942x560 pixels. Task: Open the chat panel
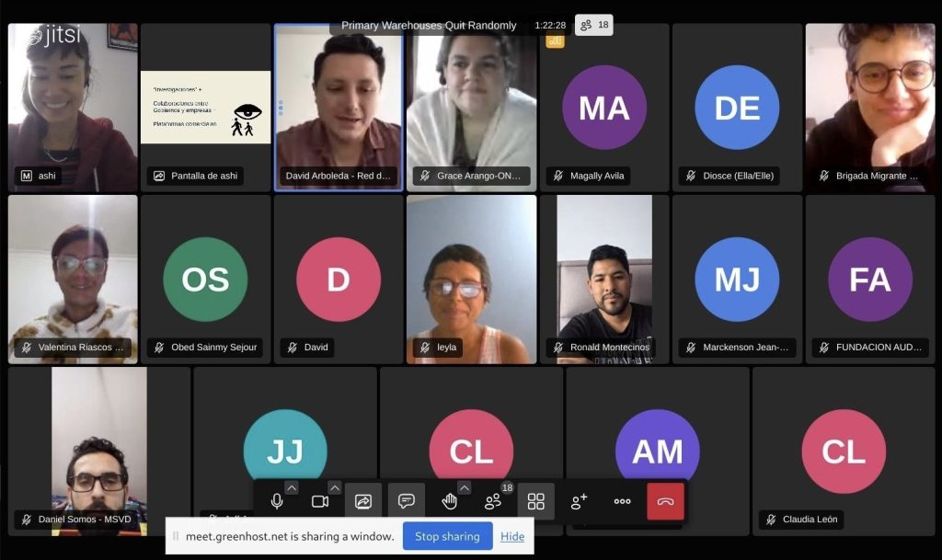tap(406, 501)
